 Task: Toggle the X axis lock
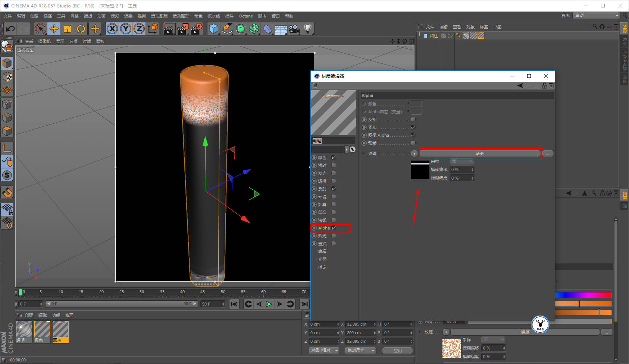coord(112,29)
